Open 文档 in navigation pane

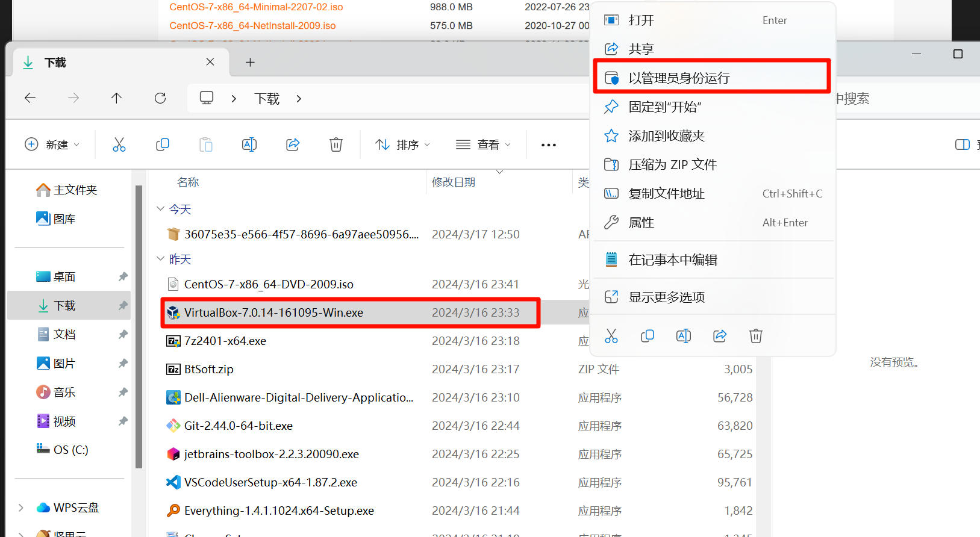[56, 334]
